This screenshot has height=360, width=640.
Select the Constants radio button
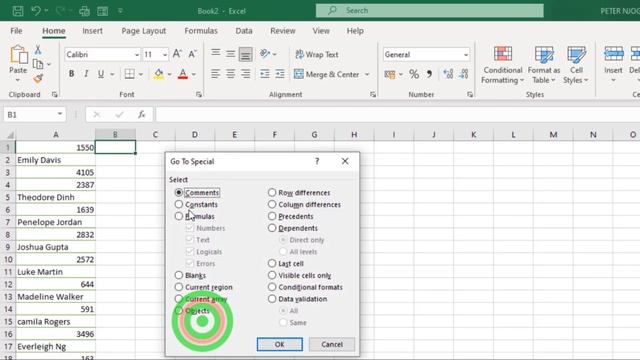(179, 204)
